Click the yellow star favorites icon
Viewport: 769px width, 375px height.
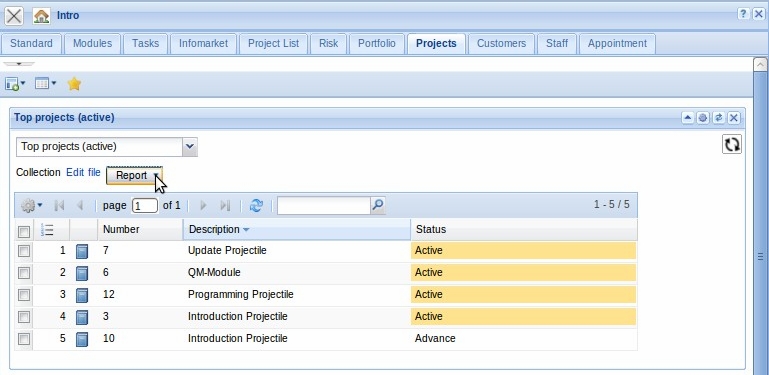click(74, 84)
